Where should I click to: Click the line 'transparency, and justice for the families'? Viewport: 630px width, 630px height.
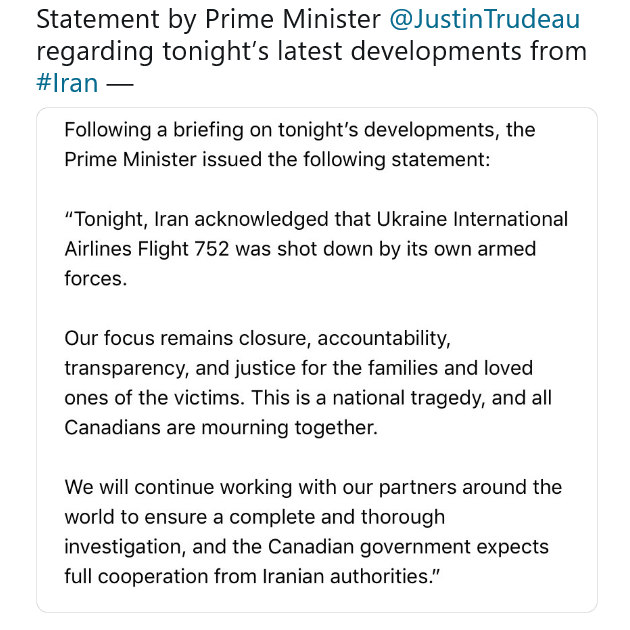click(x=299, y=368)
